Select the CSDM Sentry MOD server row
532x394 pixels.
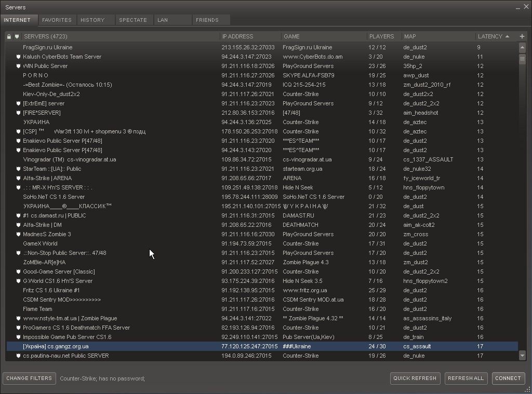[x=262, y=300]
